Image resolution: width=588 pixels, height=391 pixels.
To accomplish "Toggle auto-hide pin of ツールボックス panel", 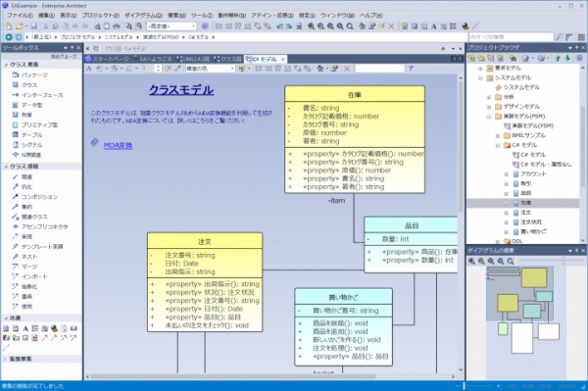I will tap(72, 48).
